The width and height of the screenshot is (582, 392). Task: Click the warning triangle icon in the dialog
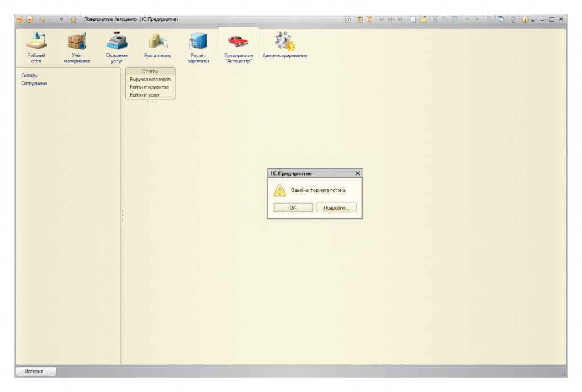click(x=280, y=190)
